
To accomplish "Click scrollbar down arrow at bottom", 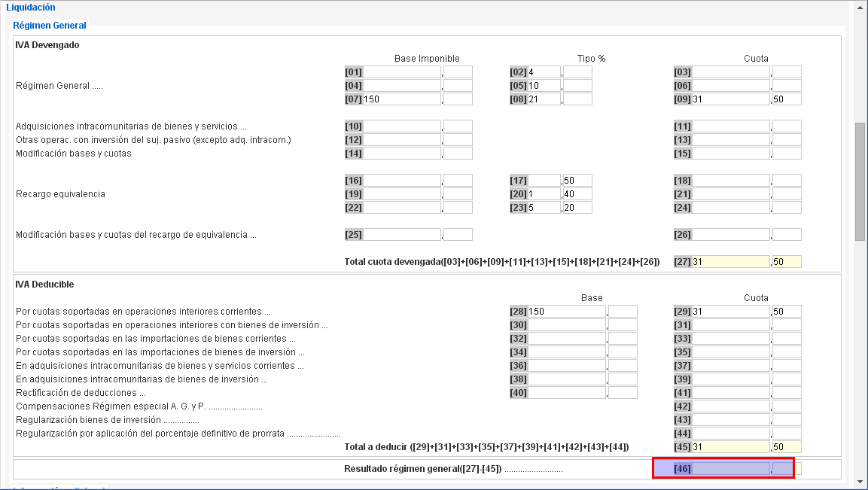I will pyautogui.click(x=860, y=481).
